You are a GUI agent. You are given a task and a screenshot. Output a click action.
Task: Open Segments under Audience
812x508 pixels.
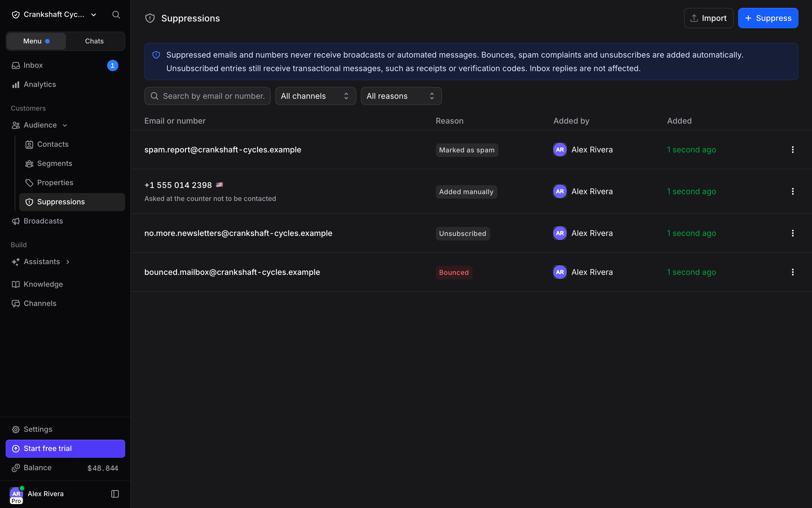pyautogui.click(x=72, y=163)
